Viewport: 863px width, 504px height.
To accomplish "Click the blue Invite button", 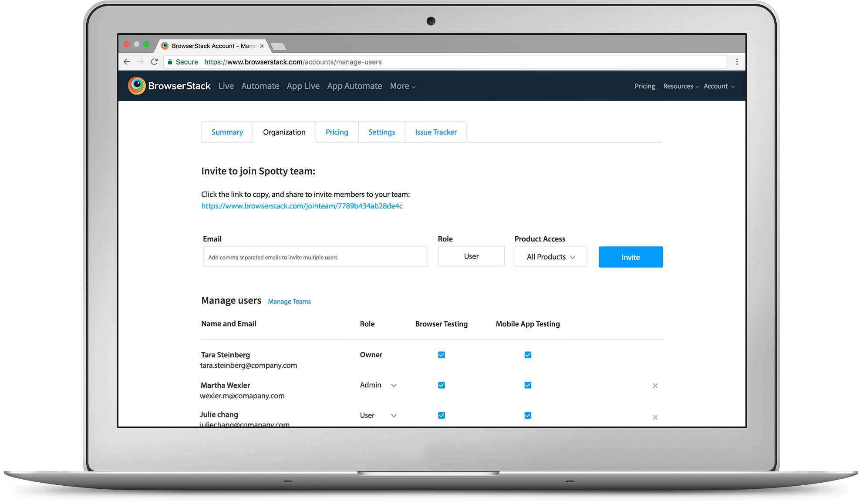I will 630,257.
